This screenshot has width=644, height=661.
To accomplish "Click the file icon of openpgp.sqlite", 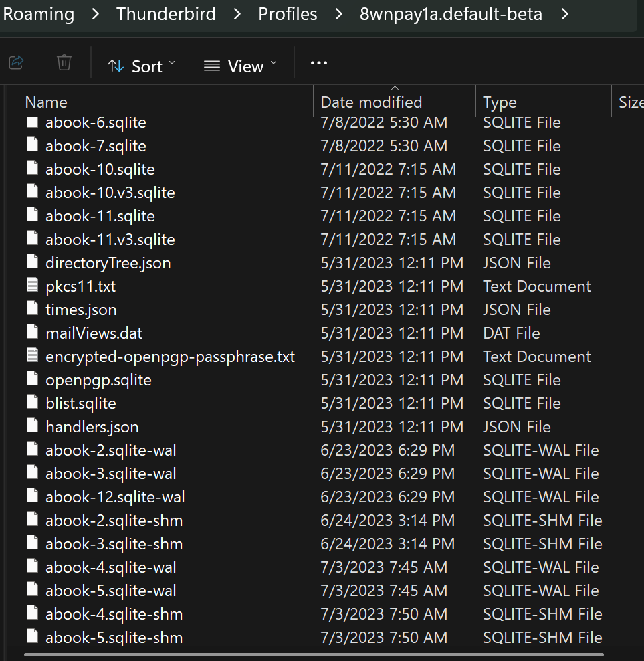I will point(33,379).
